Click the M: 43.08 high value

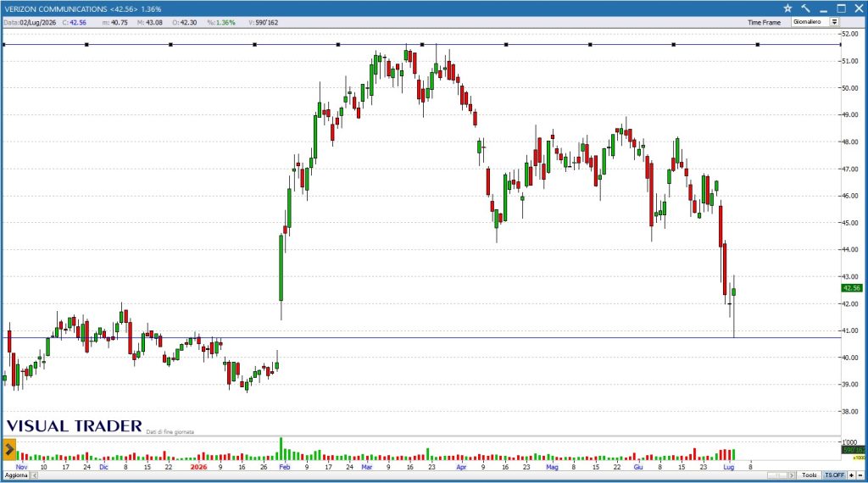[150, 23]
